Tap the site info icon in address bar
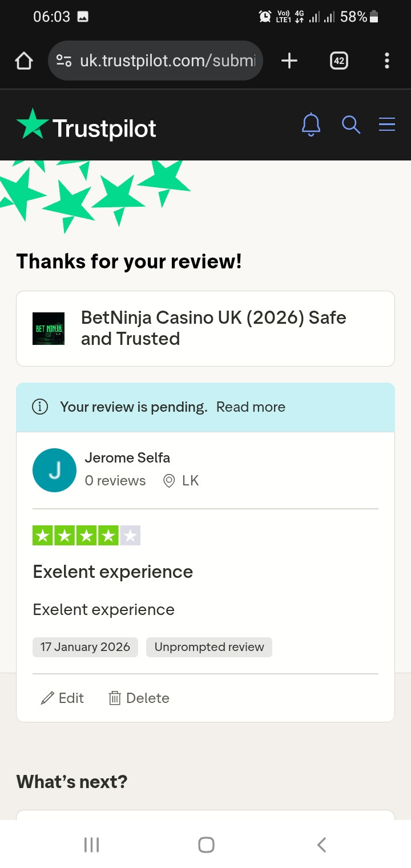This screenshot has width=411, height=868. [64, 61]
